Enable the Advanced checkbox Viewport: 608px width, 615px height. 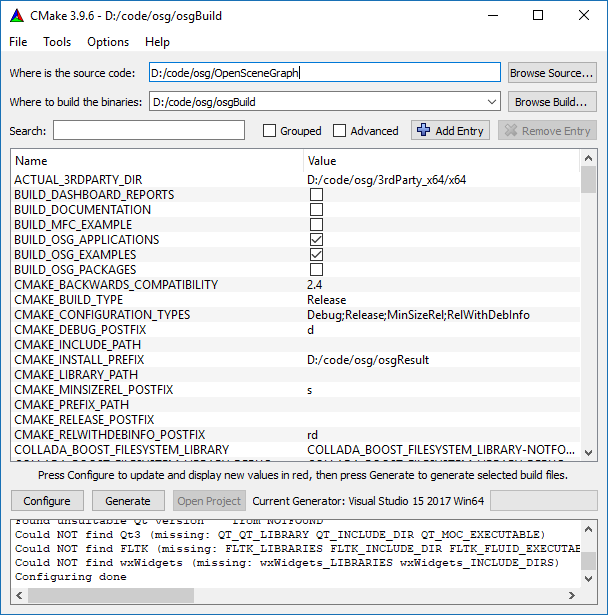(x=339, y=131)
